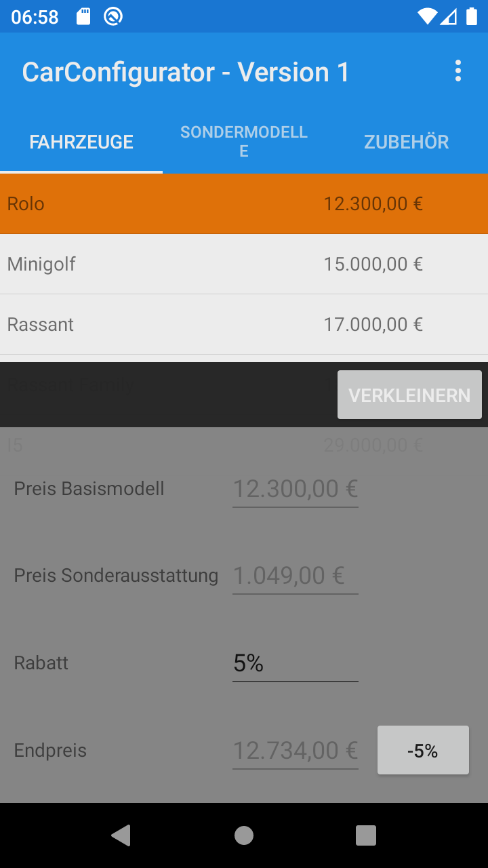
Task: Tap the Endpreis value field
Action: [x=295, y=751]
